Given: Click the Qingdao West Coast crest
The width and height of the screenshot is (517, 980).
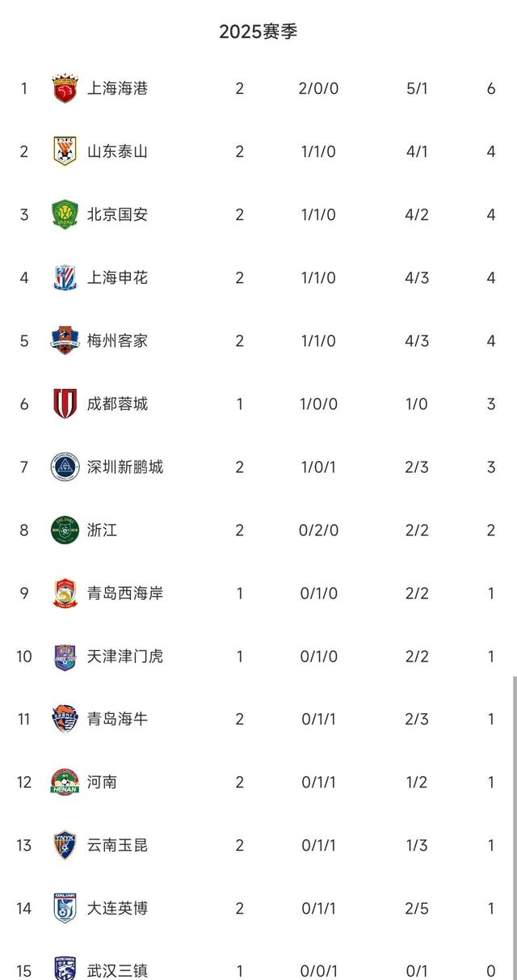Looking at the screenshot, I should [64, 593].
